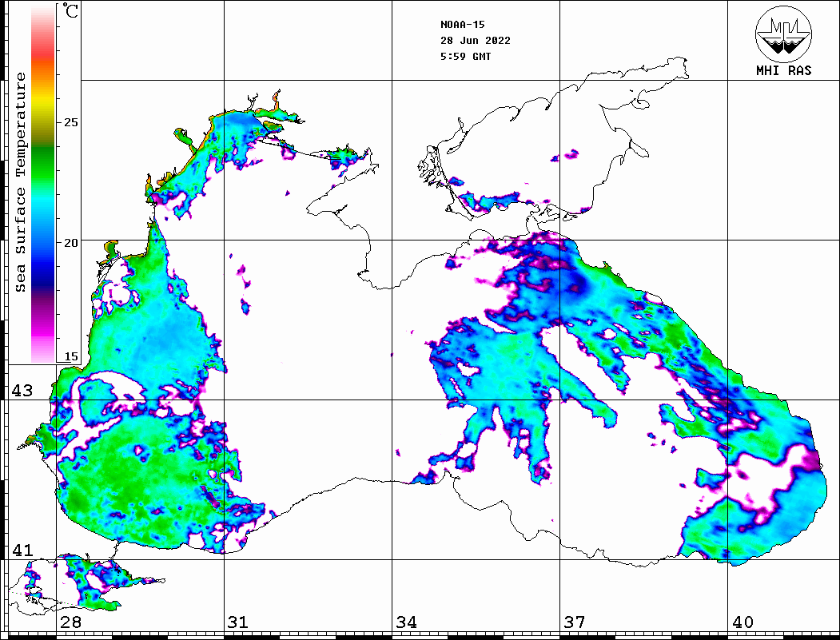The image size is (840, 640).
Task: Click longitude label 34
Action: [x=407, y=622]
